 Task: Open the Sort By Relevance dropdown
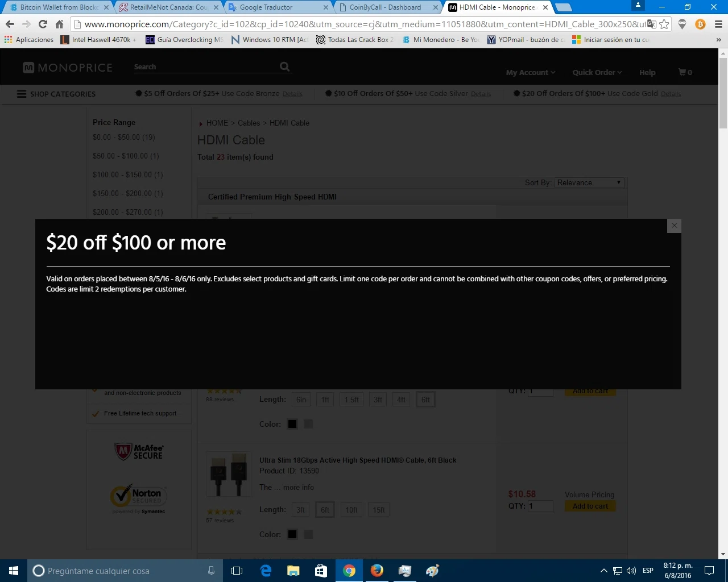[x=589, y=182]
